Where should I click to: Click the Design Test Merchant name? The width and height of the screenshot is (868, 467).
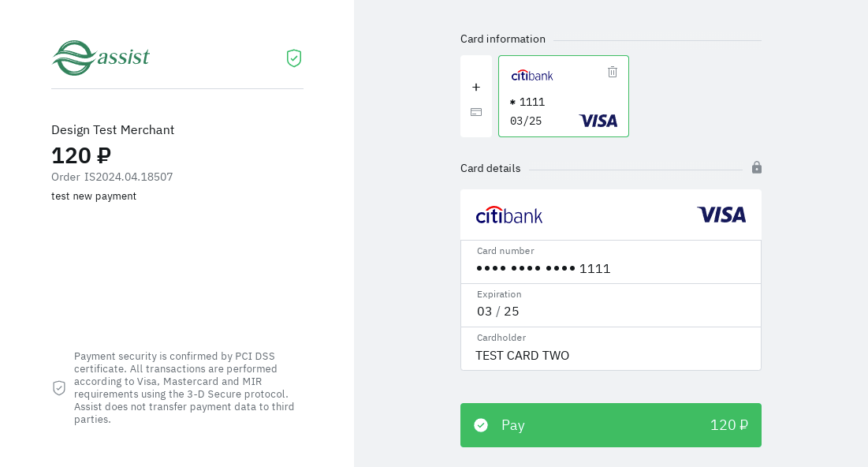click(113, 129)
